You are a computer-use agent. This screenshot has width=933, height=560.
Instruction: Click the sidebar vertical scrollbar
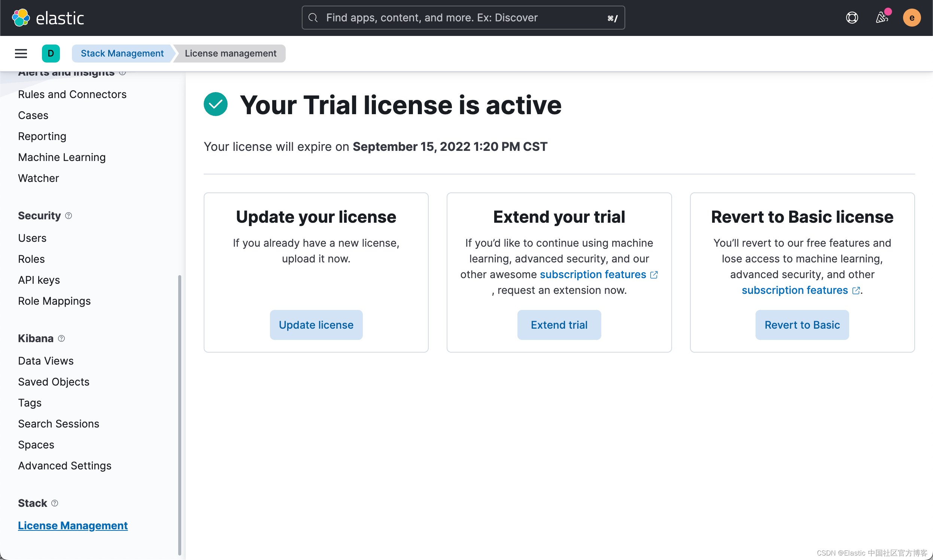click(180, 415)
